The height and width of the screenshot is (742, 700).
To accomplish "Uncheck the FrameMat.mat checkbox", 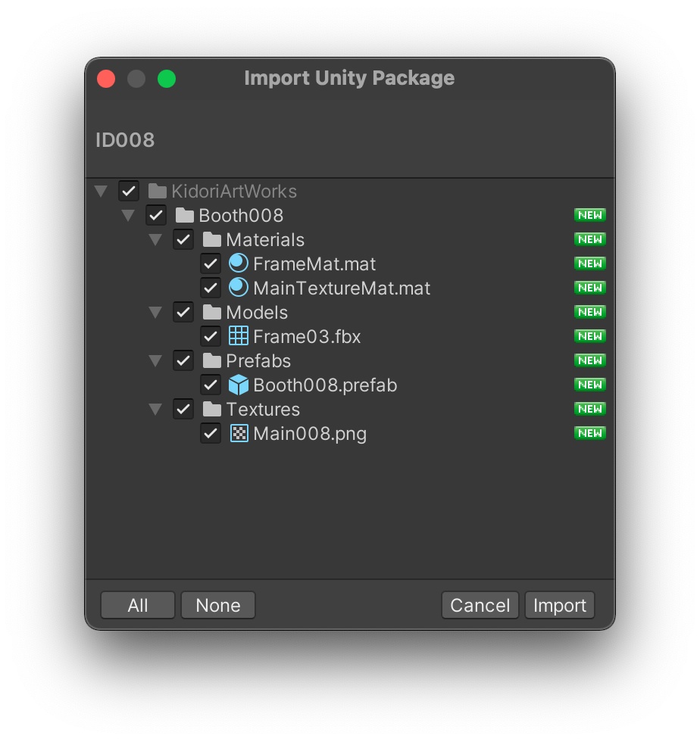I will point(211,264).
